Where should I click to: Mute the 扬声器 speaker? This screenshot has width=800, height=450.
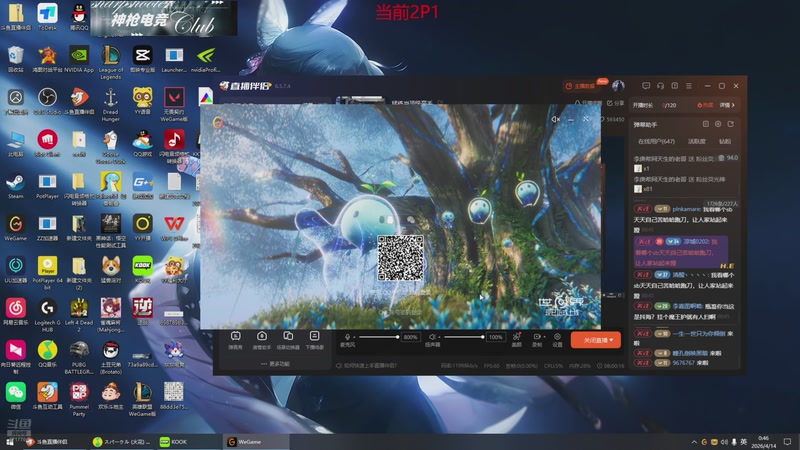pyautogui.click(x=432, y=337)
